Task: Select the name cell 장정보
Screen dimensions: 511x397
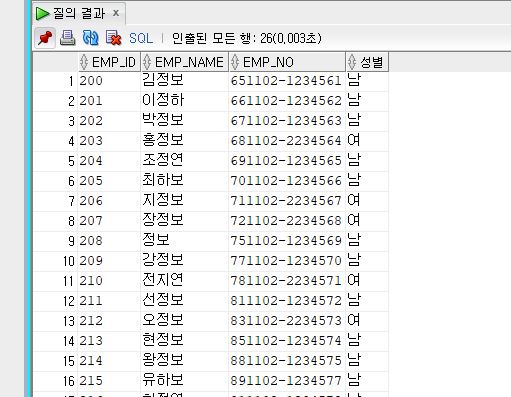Action: [185, 221]
